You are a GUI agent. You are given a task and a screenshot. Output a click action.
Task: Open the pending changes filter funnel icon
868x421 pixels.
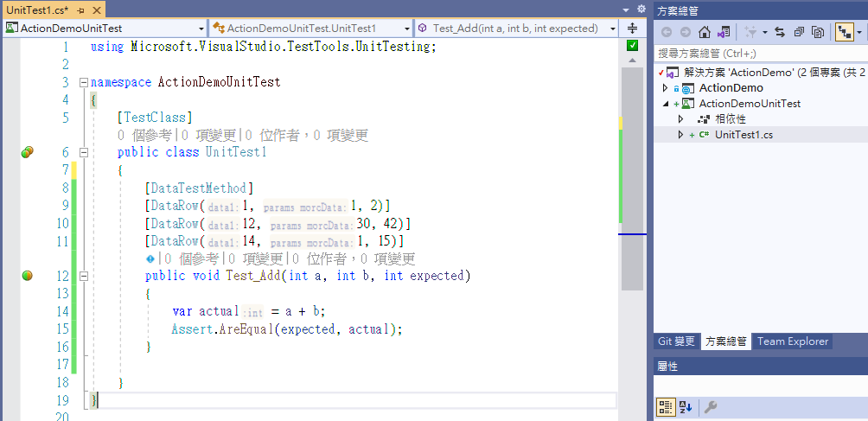(750, 33)
